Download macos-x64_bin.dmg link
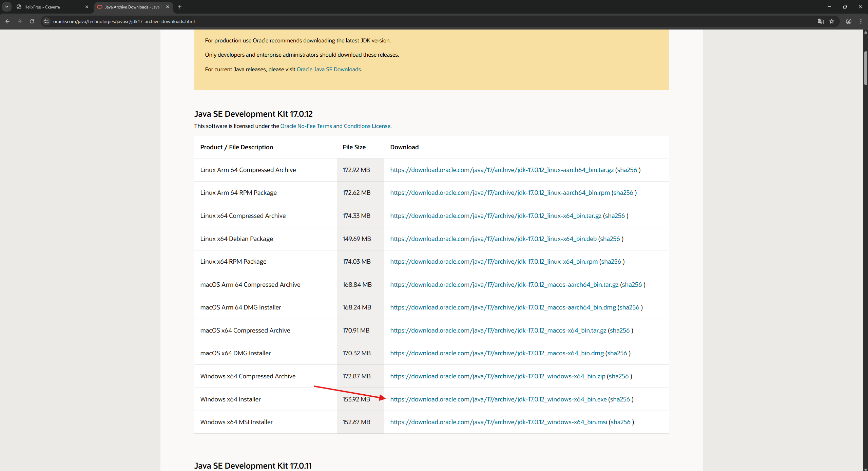This screenshot has width=868, height=471. [497, 353]
